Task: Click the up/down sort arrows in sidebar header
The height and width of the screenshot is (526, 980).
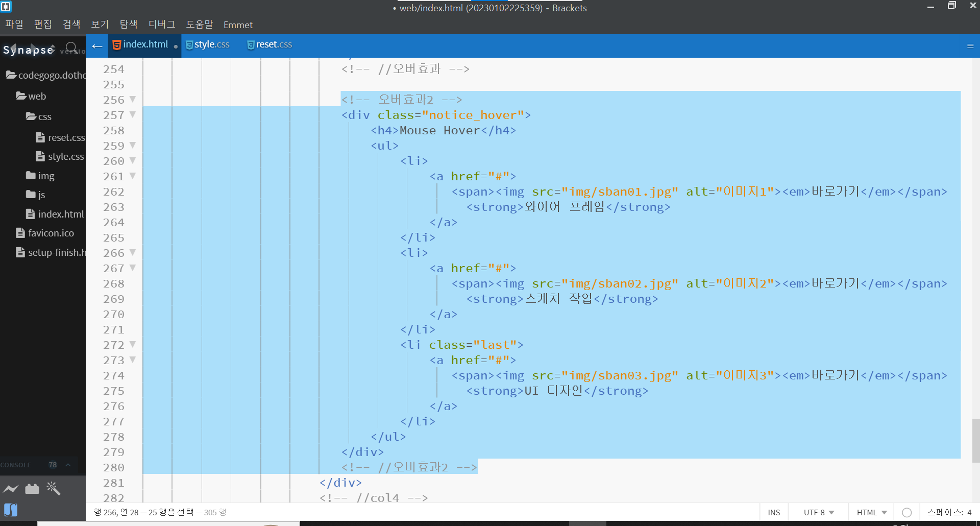Action: click(52, 48)
